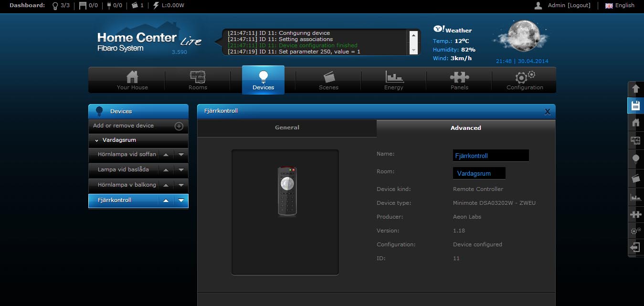Viewport: 644px width, 306px height.
Task: Select the Advanced tab
Action: pyautogui.click(x=465, y=128)
